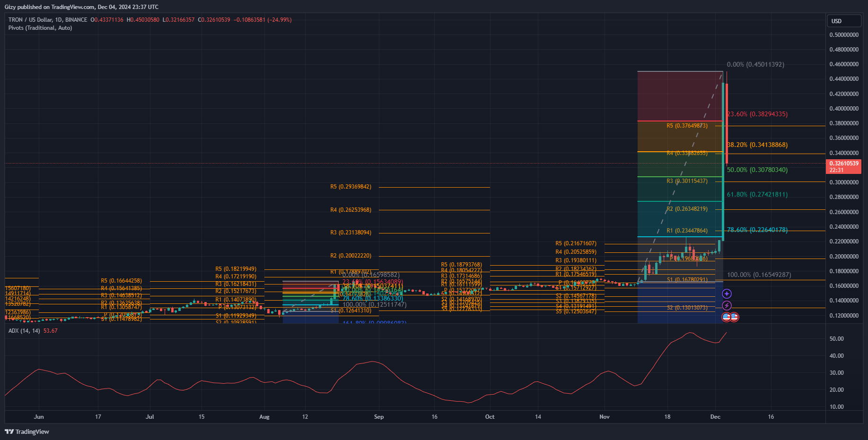Click the ADX value 53.67
The height and width of the screenshot is (440, 868).
tap(50, 331)
